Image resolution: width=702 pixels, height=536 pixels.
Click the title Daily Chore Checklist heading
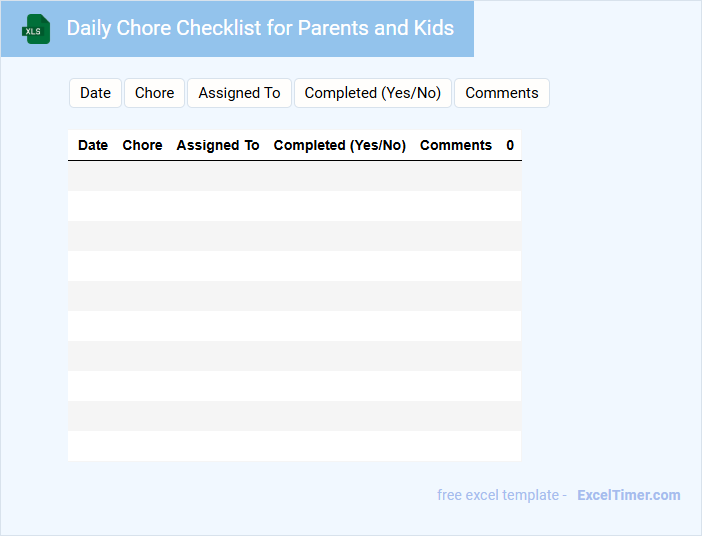point(260,28)
